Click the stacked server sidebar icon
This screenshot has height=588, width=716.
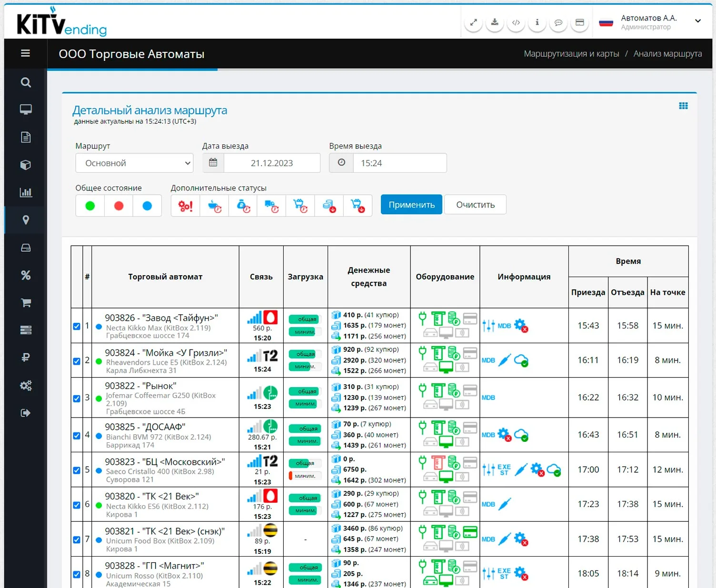[x=26, y=330]
